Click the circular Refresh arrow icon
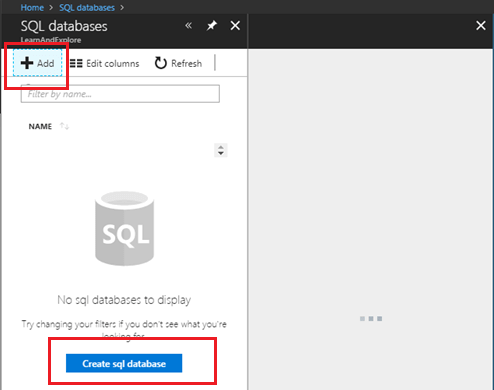This screenshot has width=494, height=390. pos(161,63)
